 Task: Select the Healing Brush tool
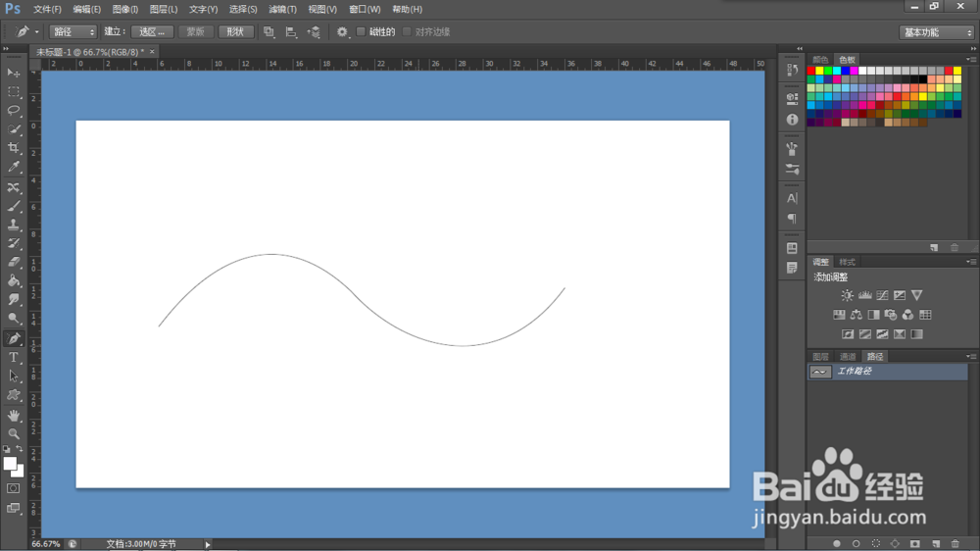pos(13,187)
